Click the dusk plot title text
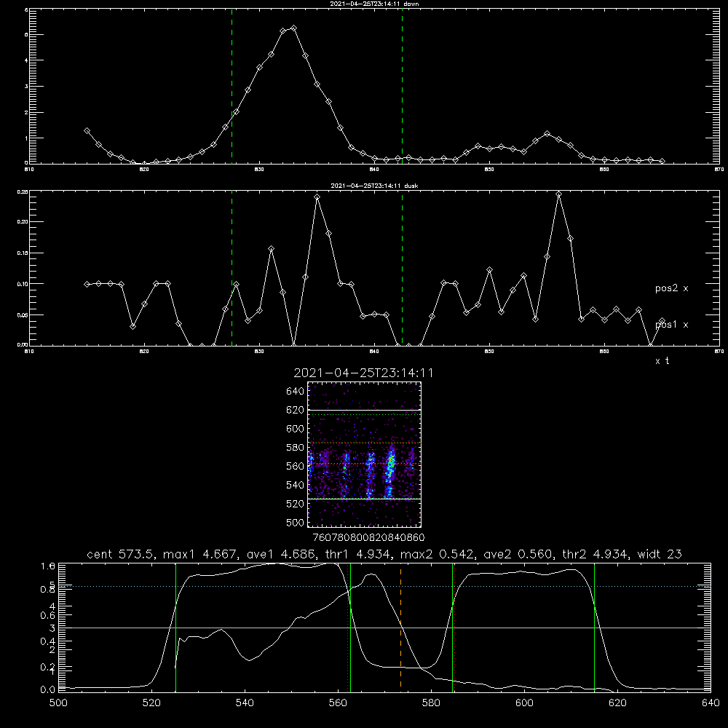 coord(374,186)
